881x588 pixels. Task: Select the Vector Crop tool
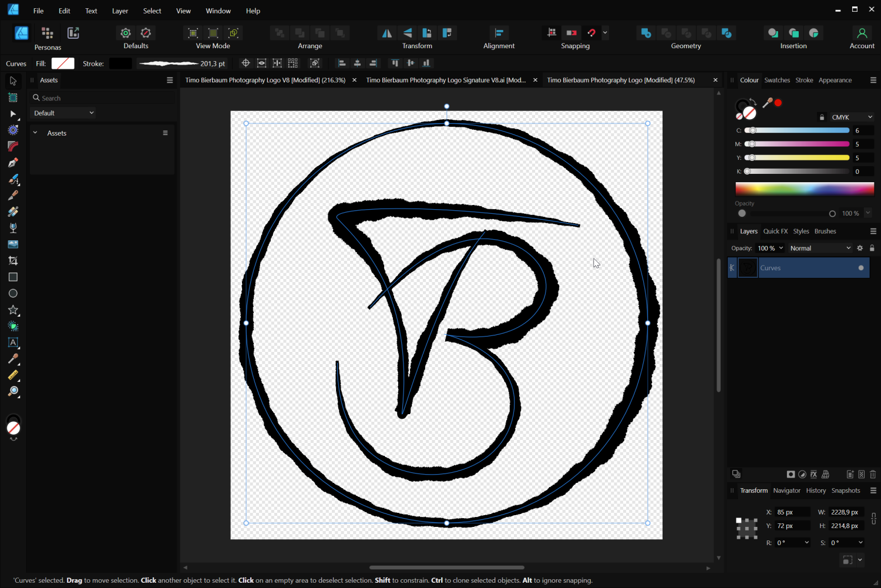coord(13,260)
